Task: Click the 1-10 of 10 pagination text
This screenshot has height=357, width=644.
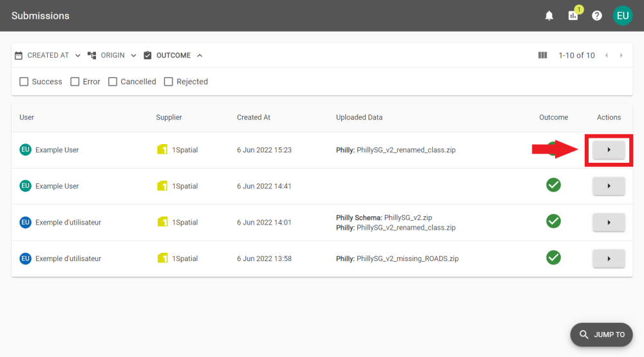Action: (576, 55)
